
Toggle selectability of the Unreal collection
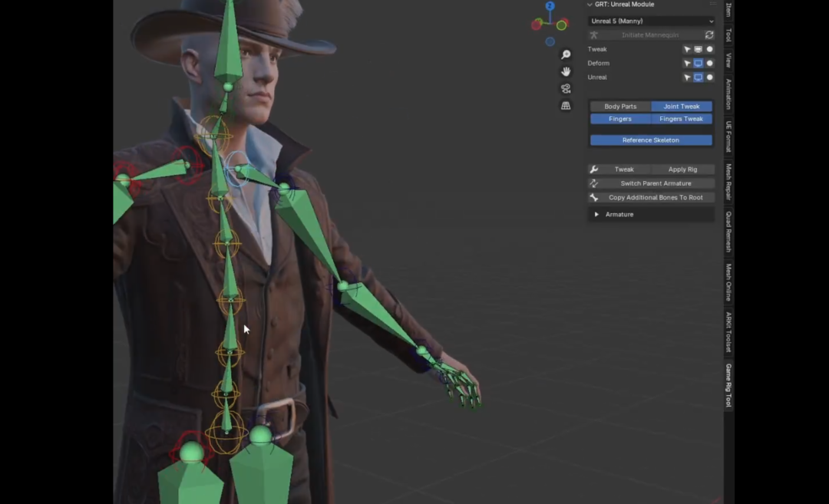tap(687, 77)
